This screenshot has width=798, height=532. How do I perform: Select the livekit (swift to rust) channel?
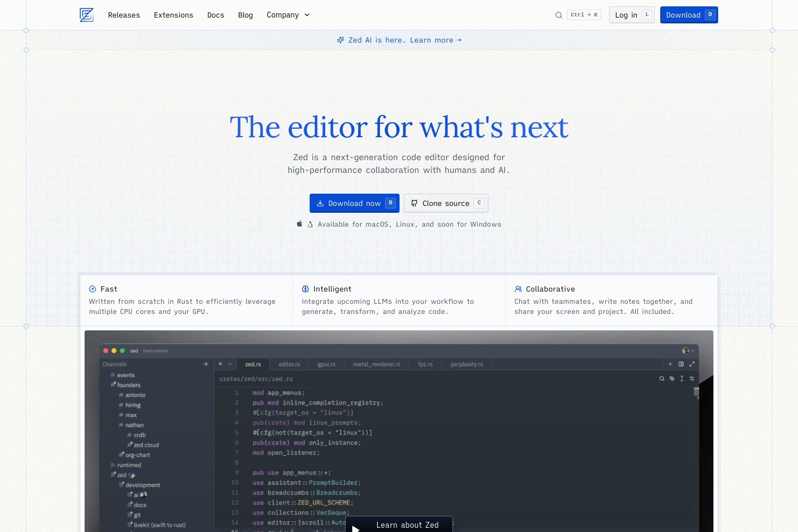pyautogui.click(x=160, y=525)
